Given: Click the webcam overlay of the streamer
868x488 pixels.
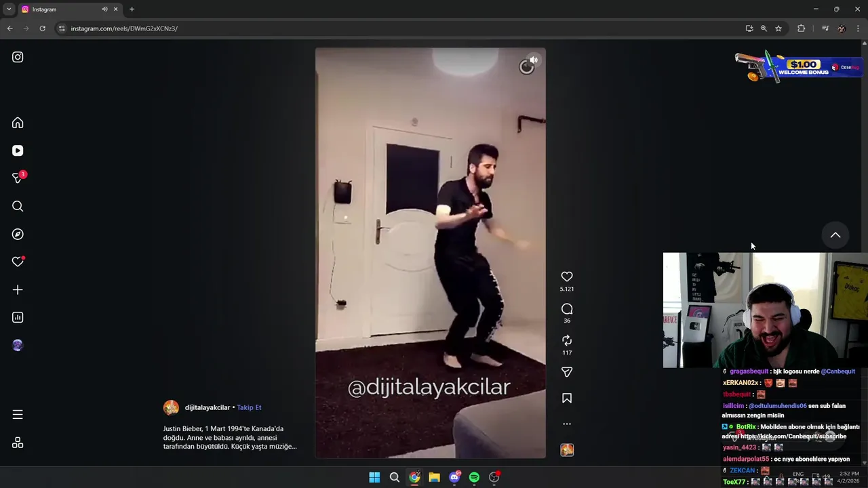Looking at the screenshot, I should coord(766,310).
